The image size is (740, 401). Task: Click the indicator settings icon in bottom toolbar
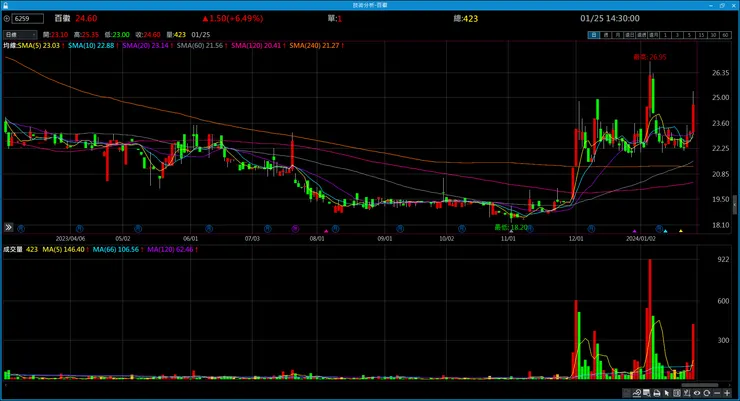pyautogui.click(x=687, y=393)
